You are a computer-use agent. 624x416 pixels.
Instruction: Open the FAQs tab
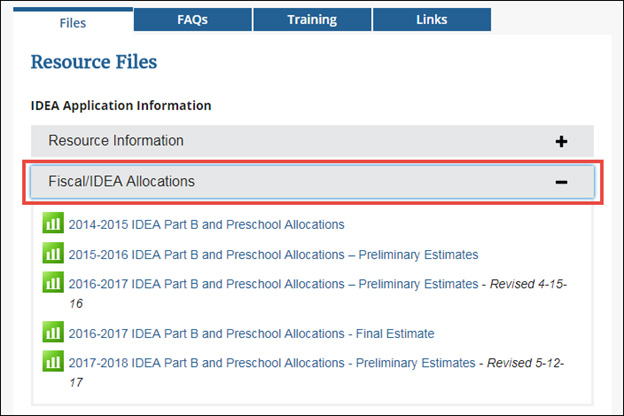coord(192,19)
